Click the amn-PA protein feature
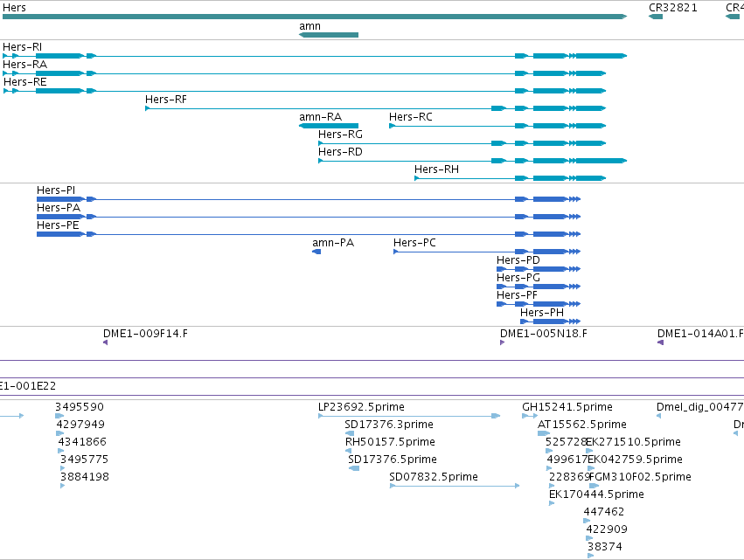This screenshot has height=560, width=744. (316, 252)
